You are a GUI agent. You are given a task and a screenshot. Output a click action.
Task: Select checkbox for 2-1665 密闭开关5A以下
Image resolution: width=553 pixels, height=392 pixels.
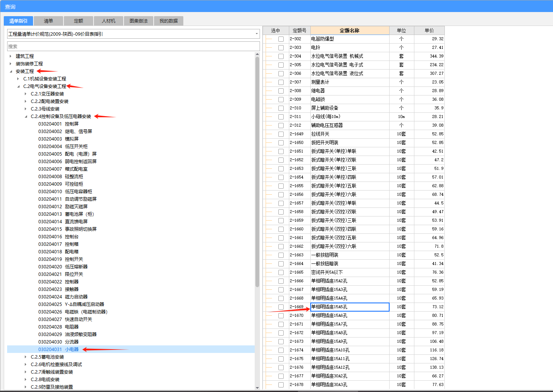tap(281, 272)
